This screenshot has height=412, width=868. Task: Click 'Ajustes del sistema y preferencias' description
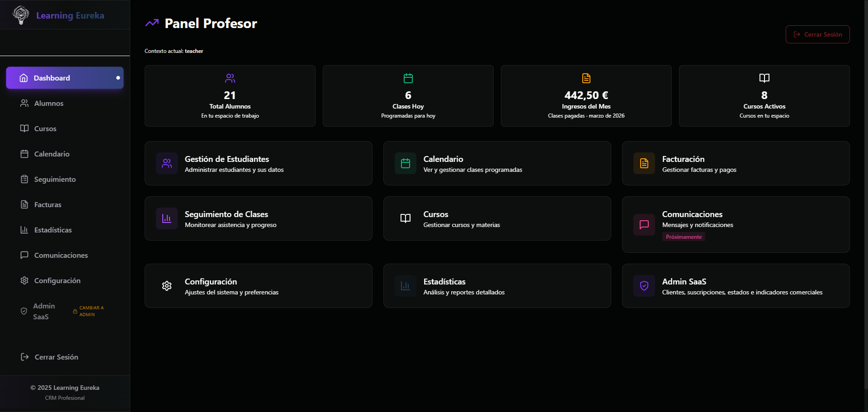(231, 292)
